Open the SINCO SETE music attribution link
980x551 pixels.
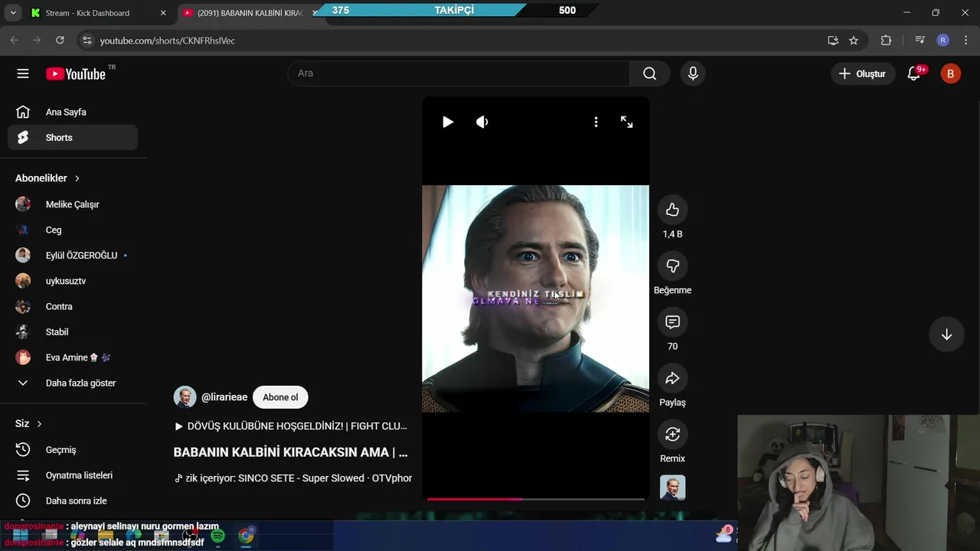(x=293, y=478)
